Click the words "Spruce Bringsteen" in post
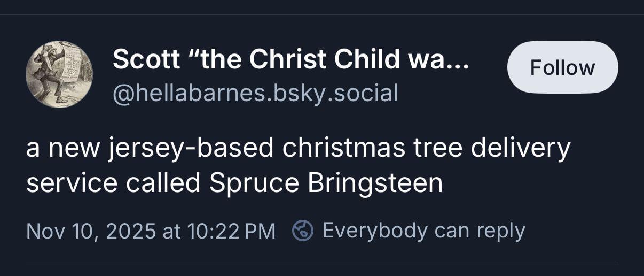 (326, 183)
